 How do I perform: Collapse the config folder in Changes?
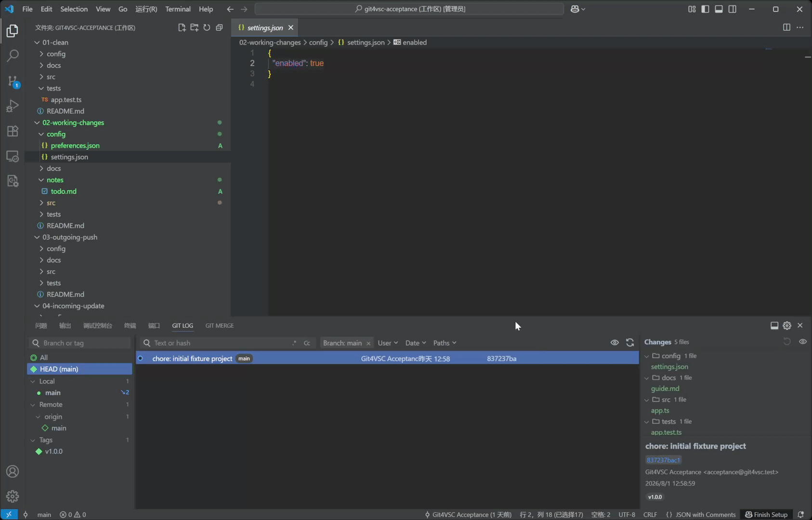click(647, 356)
